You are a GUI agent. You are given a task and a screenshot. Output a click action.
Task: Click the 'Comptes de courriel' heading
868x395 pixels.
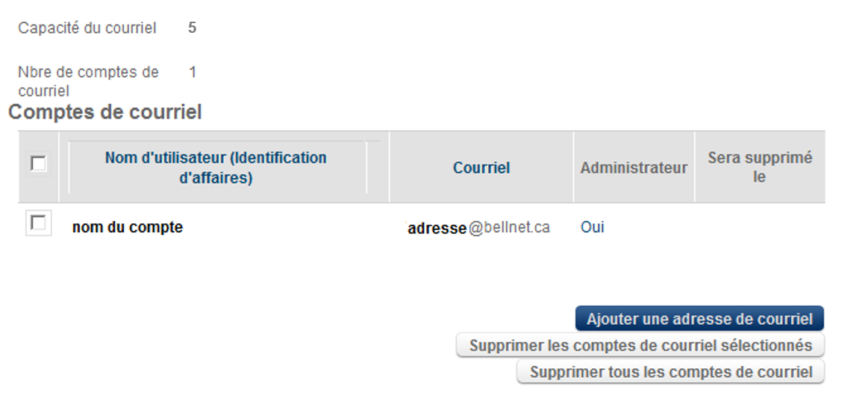click(x=105, y=113)
